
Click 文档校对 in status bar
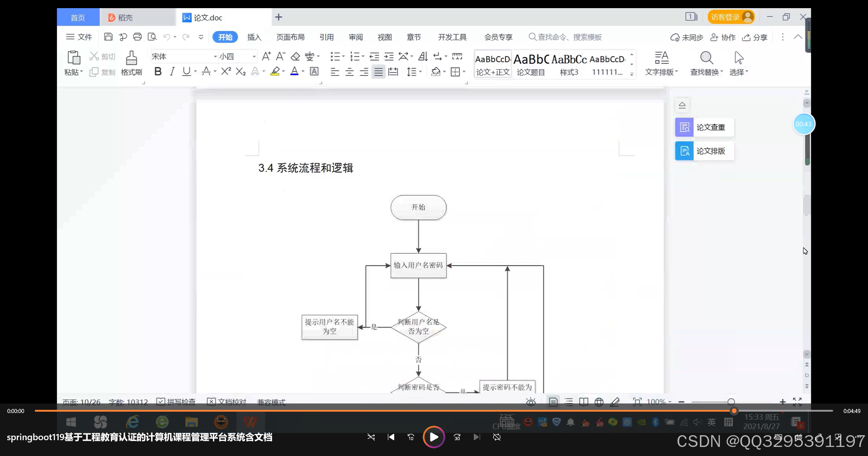pos(227,402)
